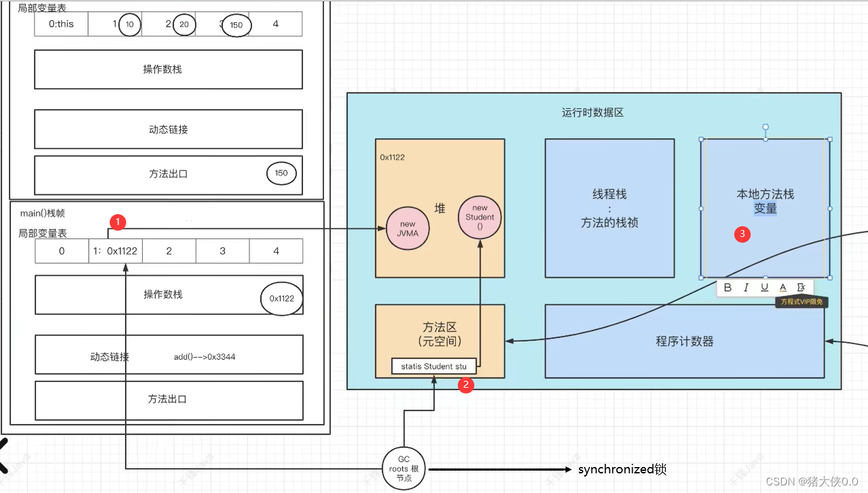Toggle bold in the floating text toolbar

click(727, 288)
